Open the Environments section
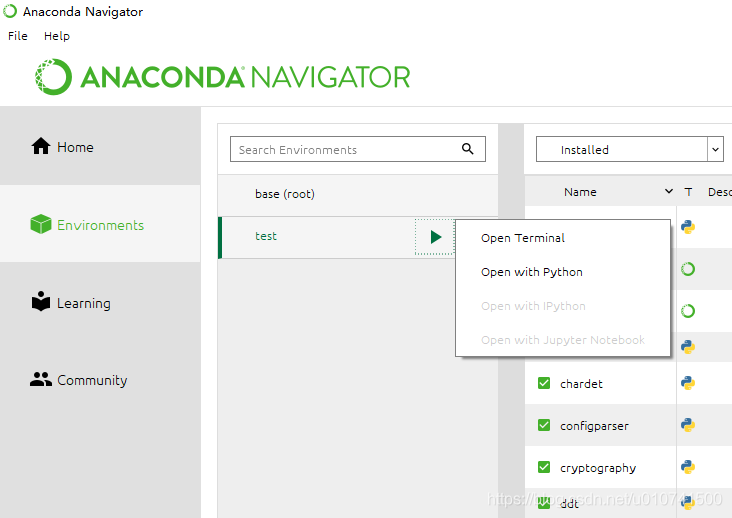This screenshot has height=518, width=732. coord(100,224)
